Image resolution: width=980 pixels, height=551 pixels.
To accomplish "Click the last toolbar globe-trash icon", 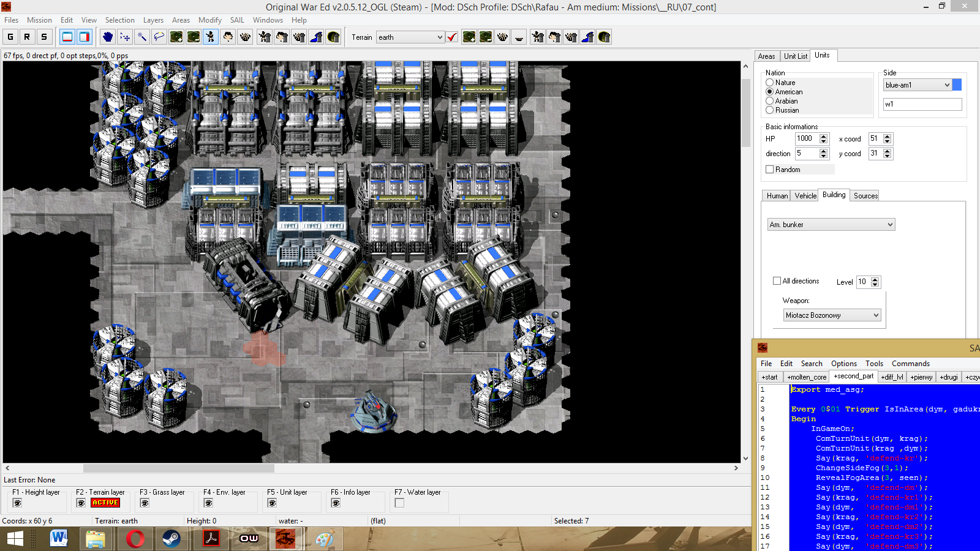I will (604, 37).
